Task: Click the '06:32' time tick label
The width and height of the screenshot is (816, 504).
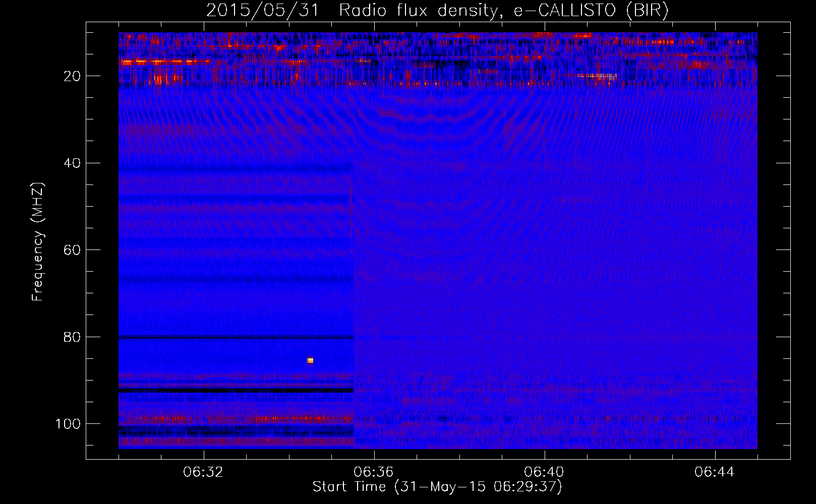Action: (x=203, y=472)
